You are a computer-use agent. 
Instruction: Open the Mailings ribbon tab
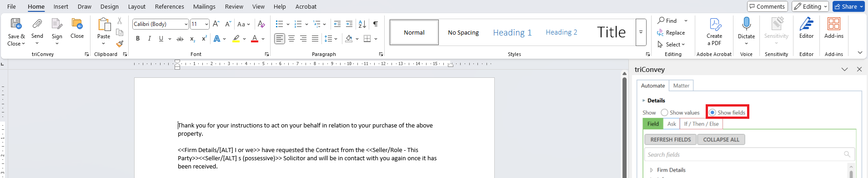[204, 6]
